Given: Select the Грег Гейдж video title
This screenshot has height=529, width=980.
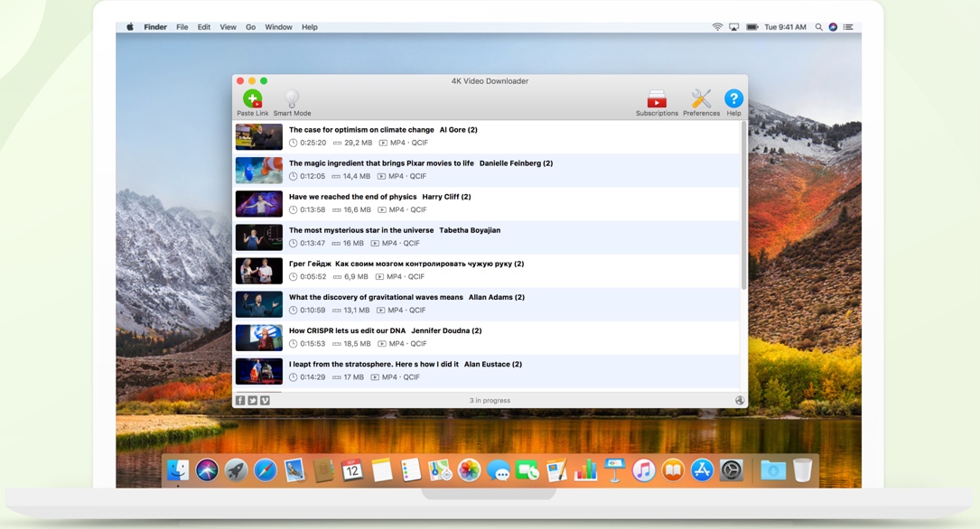Looking at the screenshot, I should (x=406, y=264).
